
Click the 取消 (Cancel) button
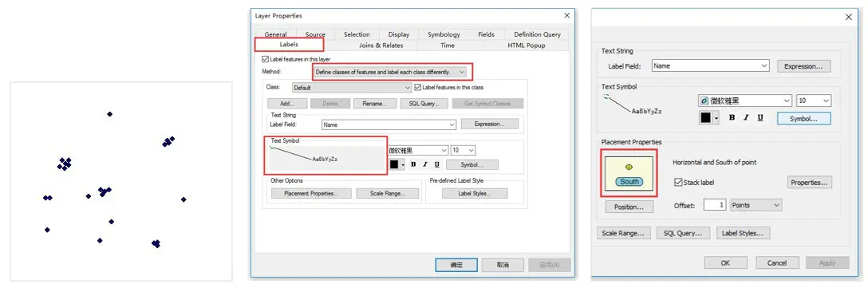point(503,265)
